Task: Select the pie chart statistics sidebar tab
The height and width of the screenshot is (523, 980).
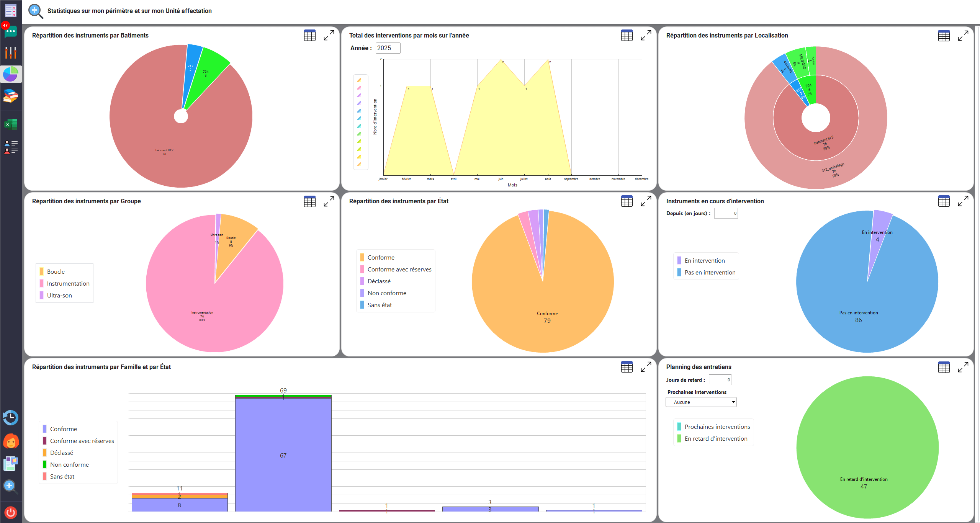Action: tap(10, 74)
